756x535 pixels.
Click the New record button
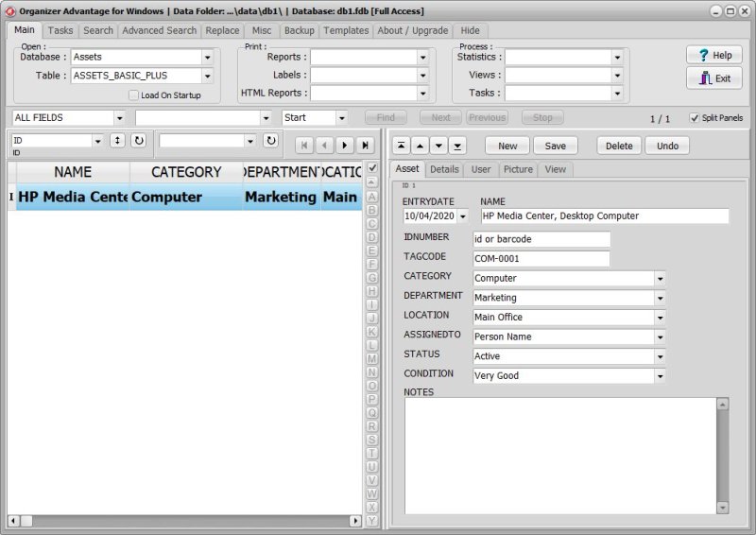[x=507, y=146]
